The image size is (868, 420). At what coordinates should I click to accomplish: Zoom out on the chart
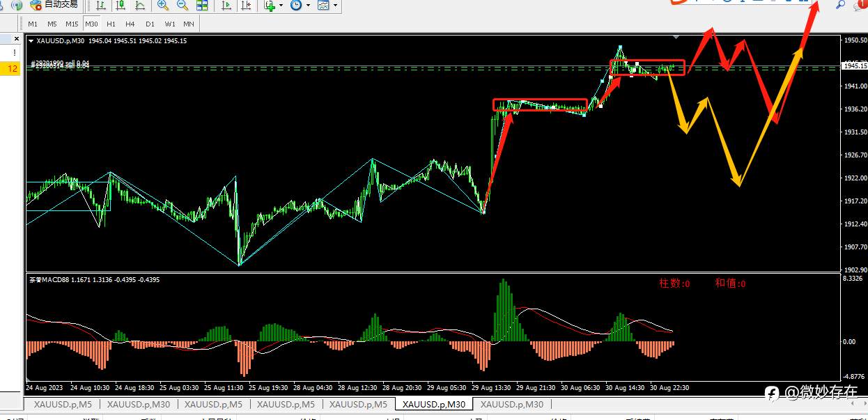point(183,6)
